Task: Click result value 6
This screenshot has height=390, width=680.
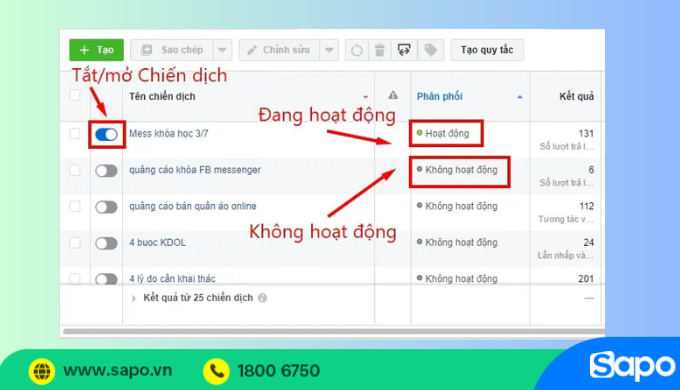Action: pos(591,170)
